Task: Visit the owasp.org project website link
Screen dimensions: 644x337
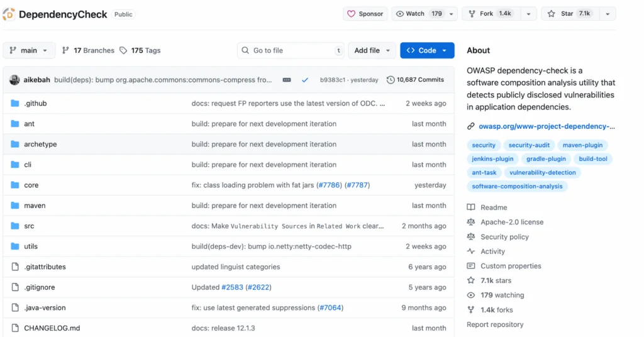Action: 547,126
